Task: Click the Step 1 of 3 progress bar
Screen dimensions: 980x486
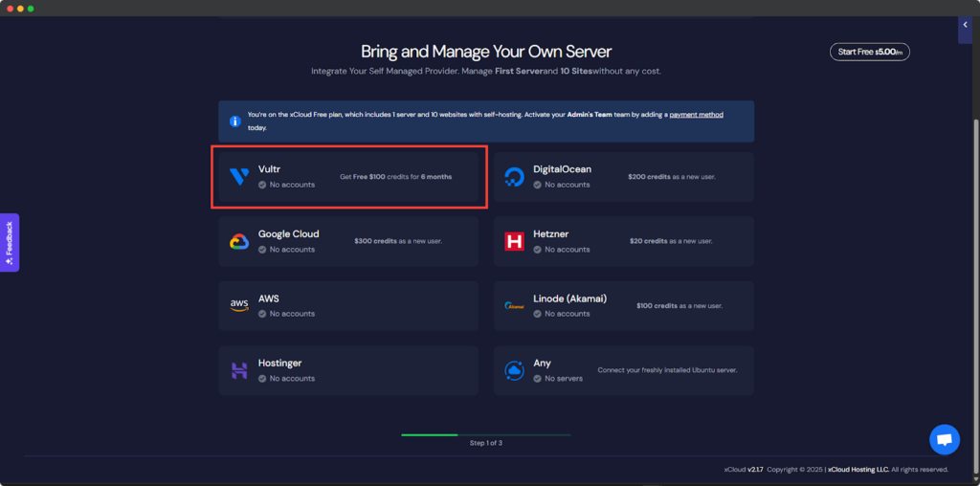Action: coord(485,434)
